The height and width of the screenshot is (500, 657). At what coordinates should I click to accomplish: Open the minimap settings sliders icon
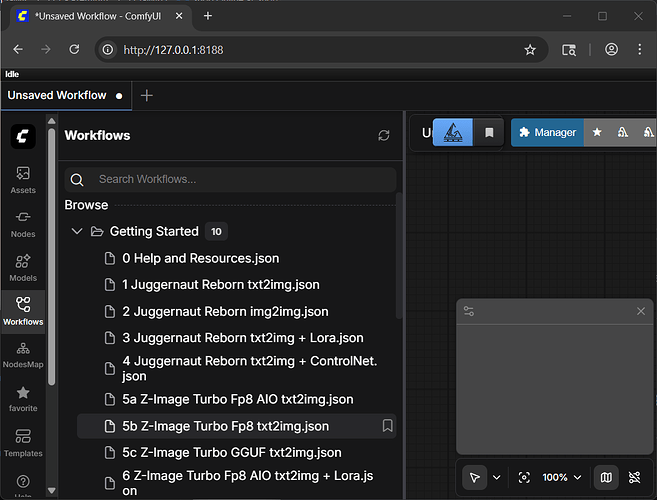[469, 312]
